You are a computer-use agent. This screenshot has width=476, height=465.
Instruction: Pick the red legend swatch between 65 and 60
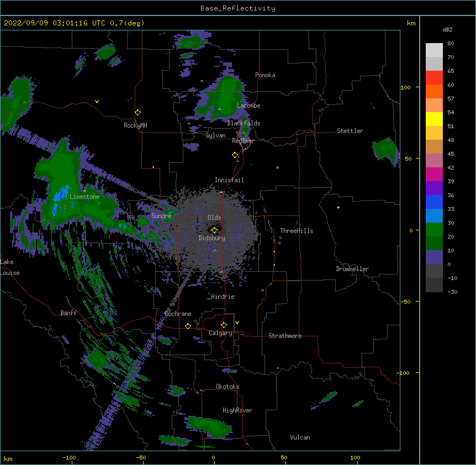tap(434, 77)
